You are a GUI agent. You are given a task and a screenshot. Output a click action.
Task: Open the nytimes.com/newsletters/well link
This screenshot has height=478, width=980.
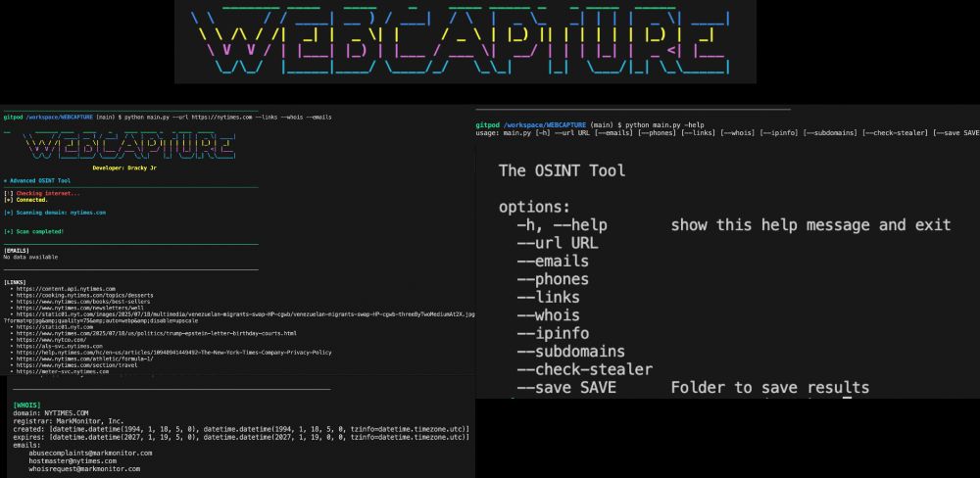point(80,308)
